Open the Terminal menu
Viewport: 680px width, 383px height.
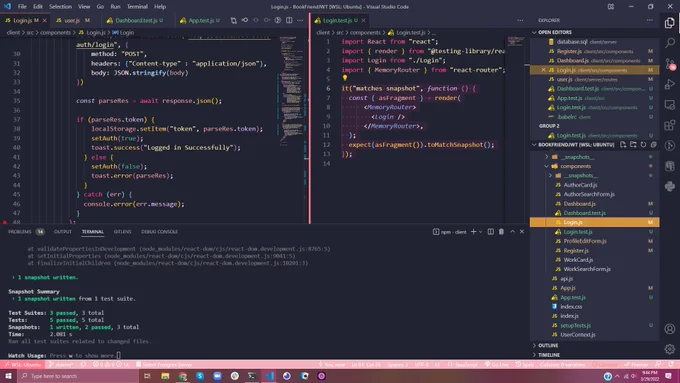(x=137, y=7)
